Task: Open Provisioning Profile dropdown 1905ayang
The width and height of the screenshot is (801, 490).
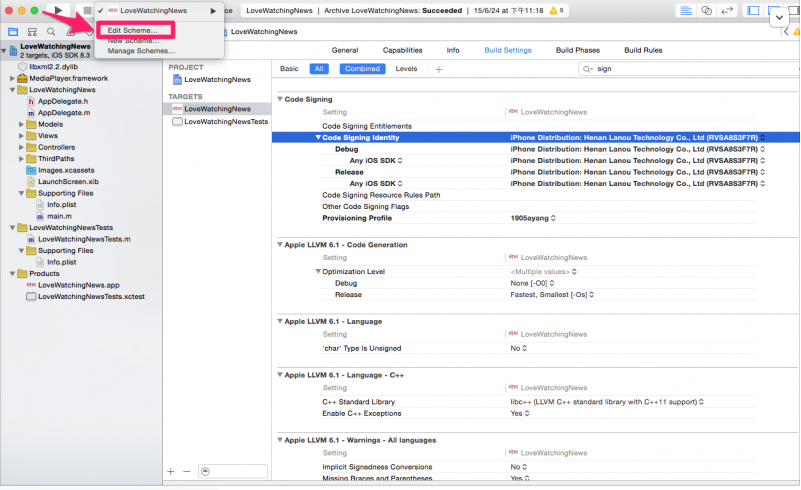Action: (533, 218)
